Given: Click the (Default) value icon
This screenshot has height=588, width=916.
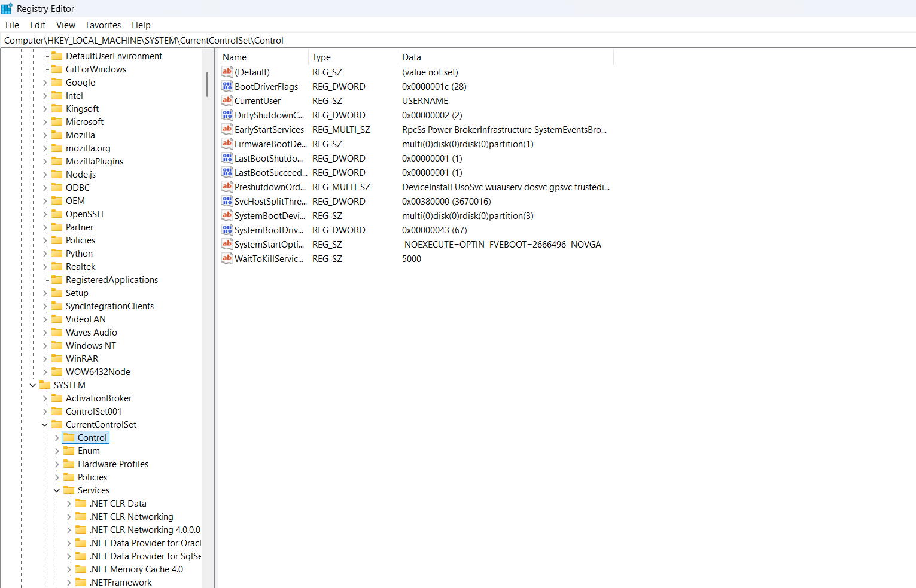Looking at the screenshot, I should (227, 72).
